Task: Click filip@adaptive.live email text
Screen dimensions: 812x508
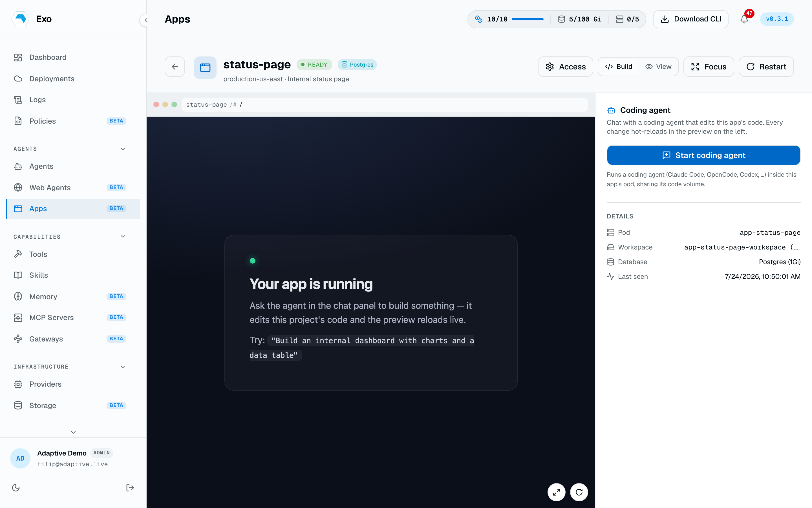Action: point(72,464)
